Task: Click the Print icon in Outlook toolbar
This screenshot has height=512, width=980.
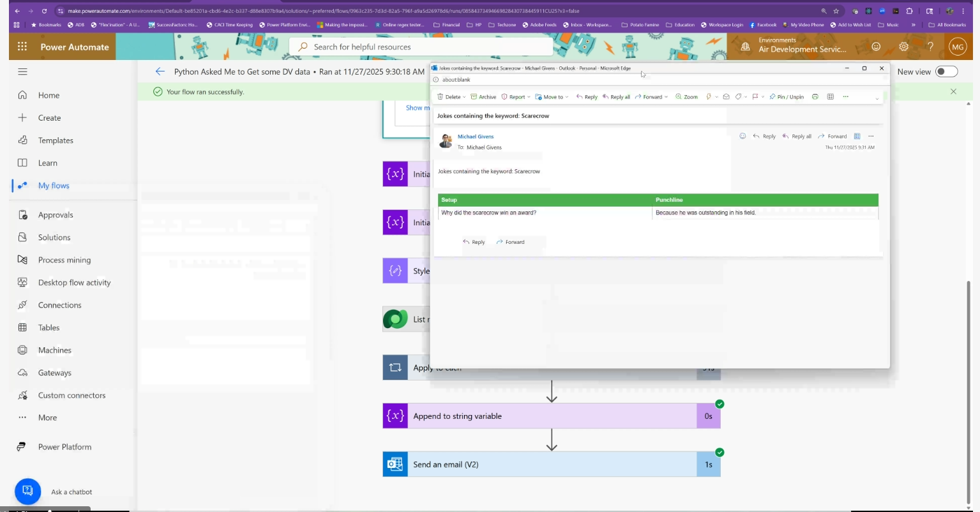Action: click(x=815, y=97)
